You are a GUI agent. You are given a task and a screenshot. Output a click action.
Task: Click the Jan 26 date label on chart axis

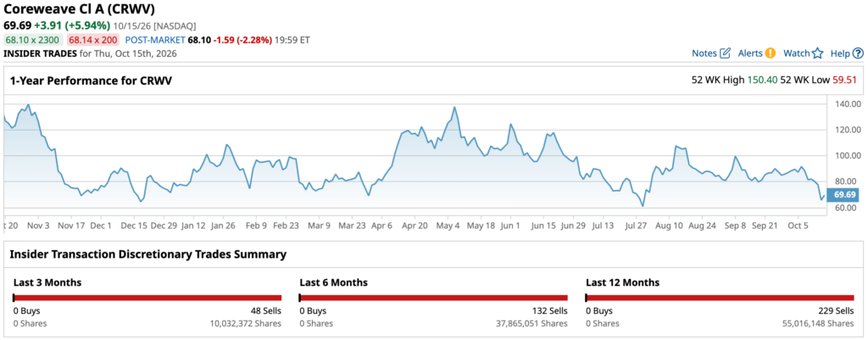(225, 226)
